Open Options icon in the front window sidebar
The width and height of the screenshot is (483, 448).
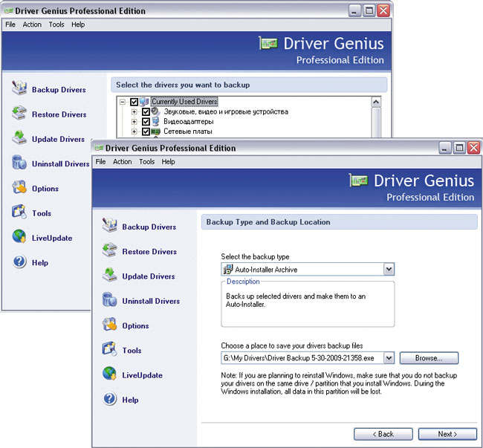(110, 324)
